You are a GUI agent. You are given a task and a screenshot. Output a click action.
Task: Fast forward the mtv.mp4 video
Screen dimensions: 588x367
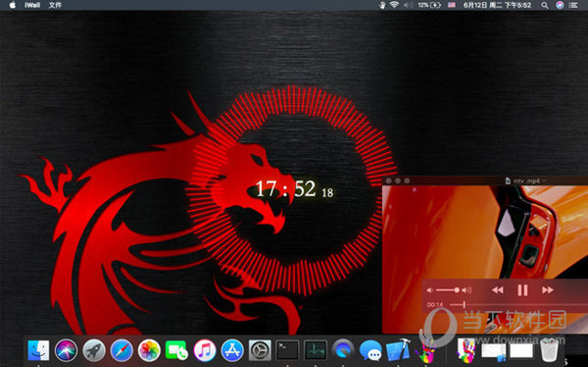pyautogui.click(x=548, y=290)
